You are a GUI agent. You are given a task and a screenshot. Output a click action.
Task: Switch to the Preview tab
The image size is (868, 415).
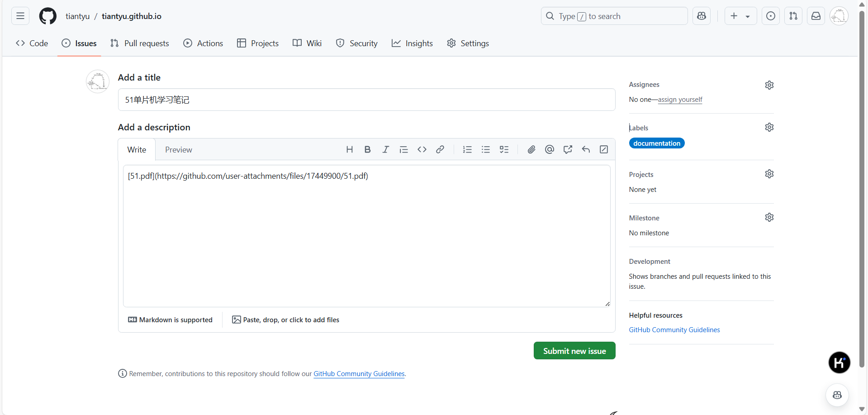(178, 150)
